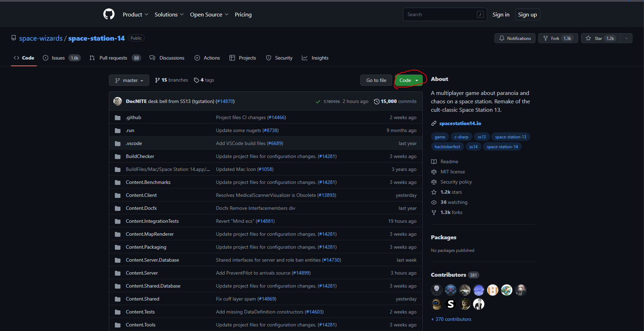Open the spacestation14.io website link
Viewport: 644px width, 331px height.
click(x=460, y=123)
